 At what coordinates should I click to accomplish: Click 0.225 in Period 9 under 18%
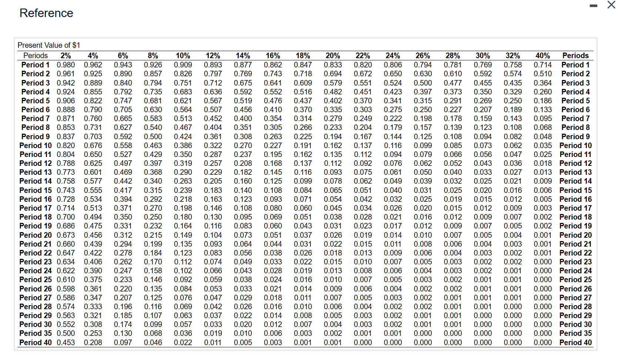pyautogui.click(x=303, y=137)
